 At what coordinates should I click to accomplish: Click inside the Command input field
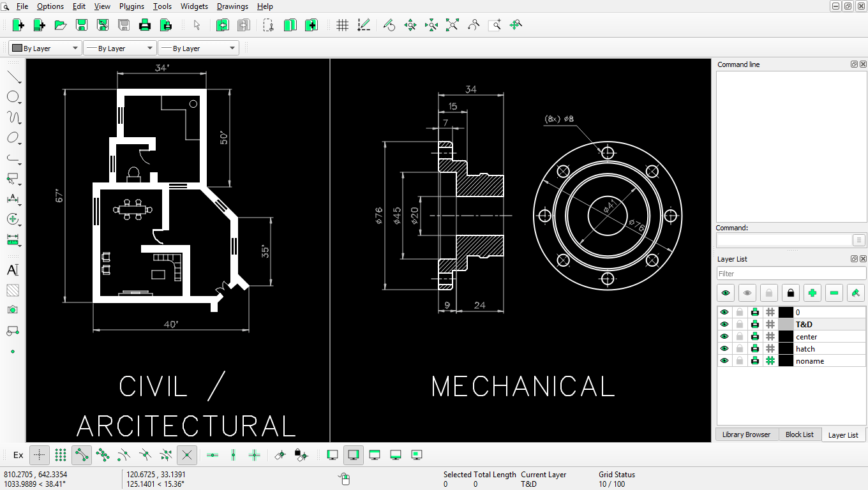point(784,240)
